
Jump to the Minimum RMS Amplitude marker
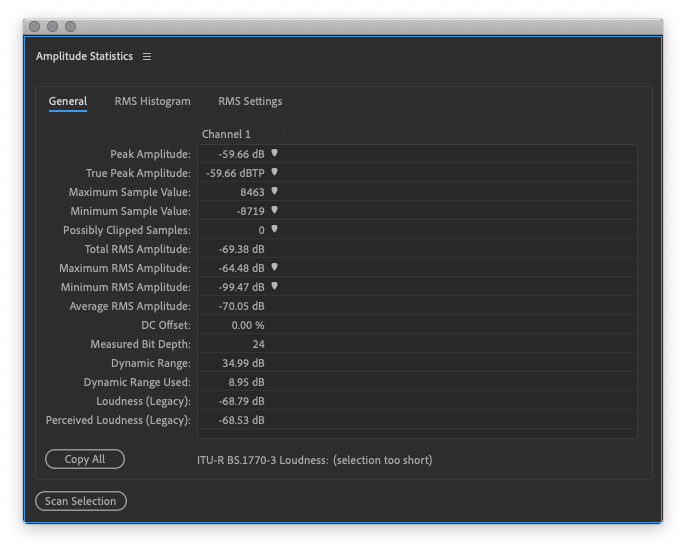tap(274, 286)
